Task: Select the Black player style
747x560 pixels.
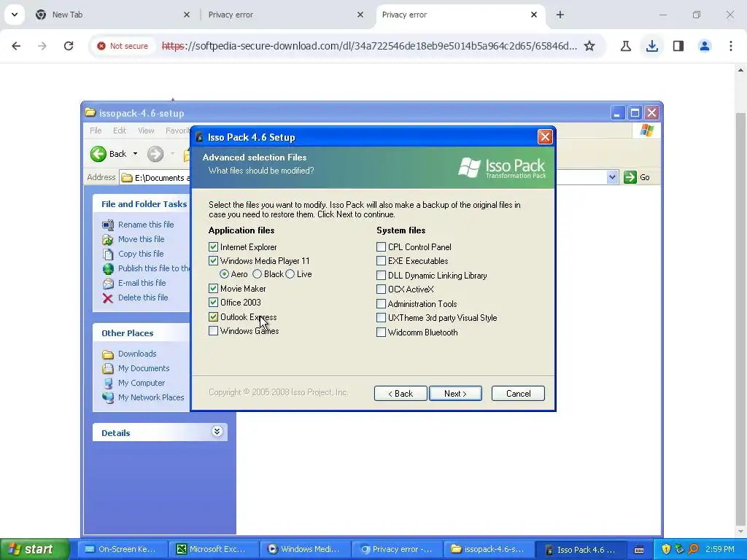Action: [x=258, y=274]
